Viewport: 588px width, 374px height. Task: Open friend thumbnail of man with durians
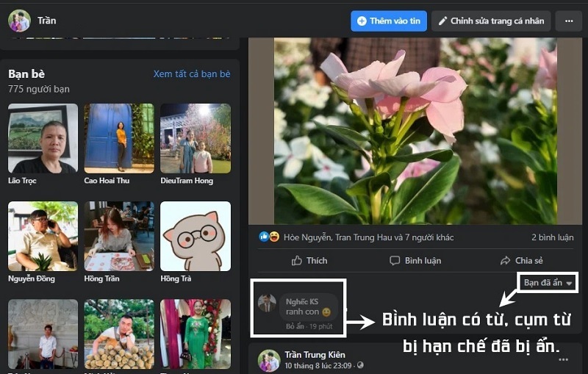119,334
